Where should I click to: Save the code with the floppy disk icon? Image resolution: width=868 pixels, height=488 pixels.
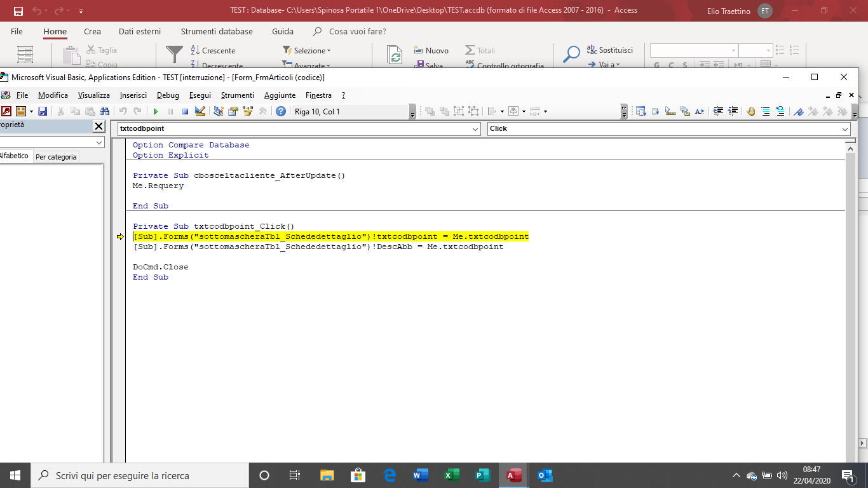pos(43,111)
